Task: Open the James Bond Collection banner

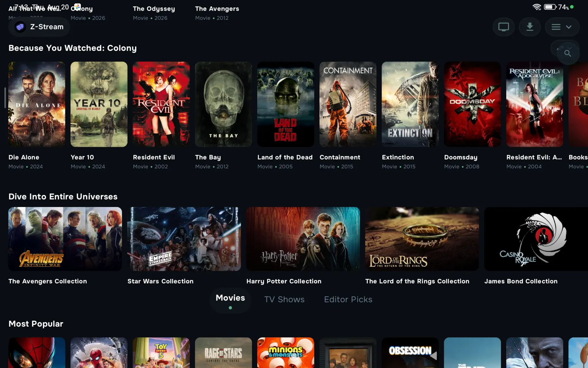Action: tap(536, 239)
